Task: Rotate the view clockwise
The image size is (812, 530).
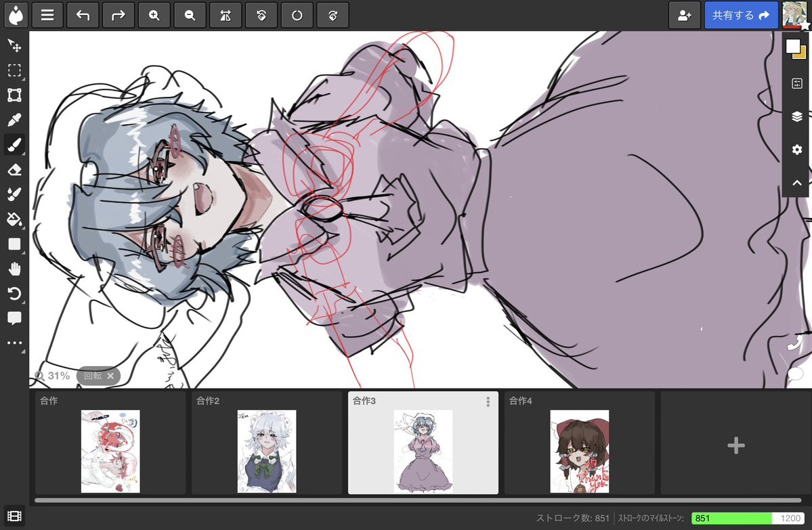Action: (333, 15)
